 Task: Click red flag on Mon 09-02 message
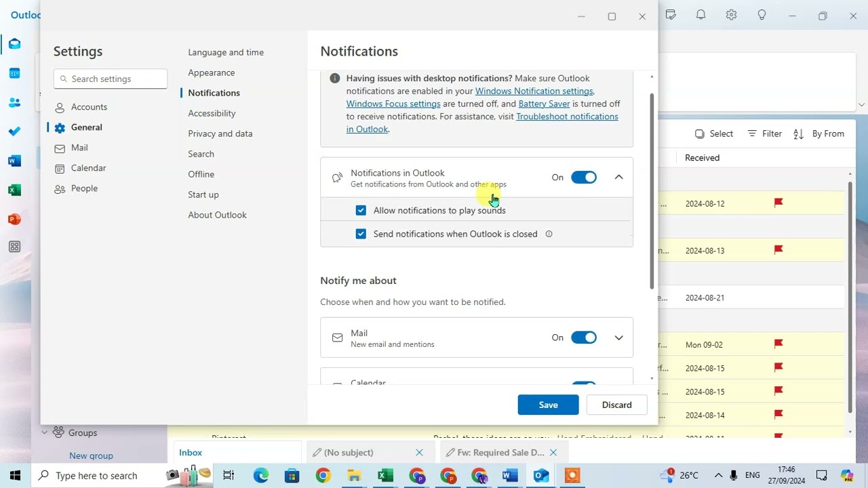pos(778,344)
